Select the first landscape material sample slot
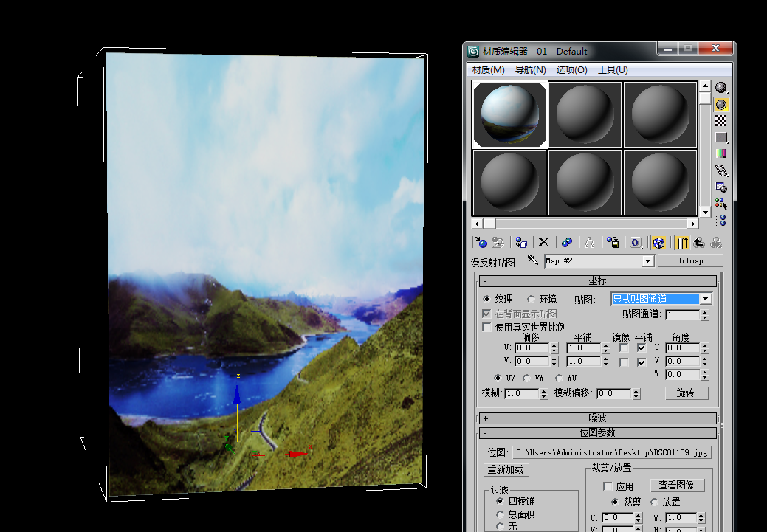Viewport: 767px width, 532px height. coord(509,114)
